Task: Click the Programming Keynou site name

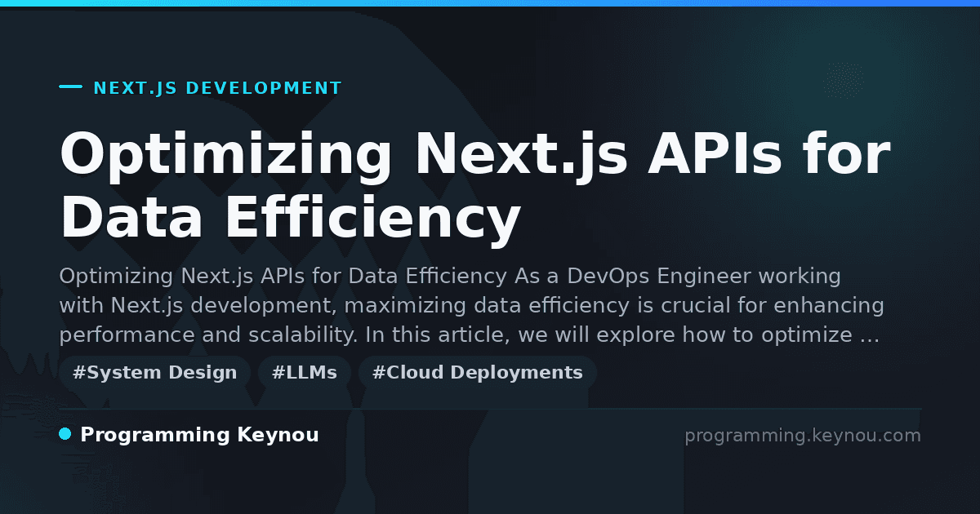Action: [199, 435]
